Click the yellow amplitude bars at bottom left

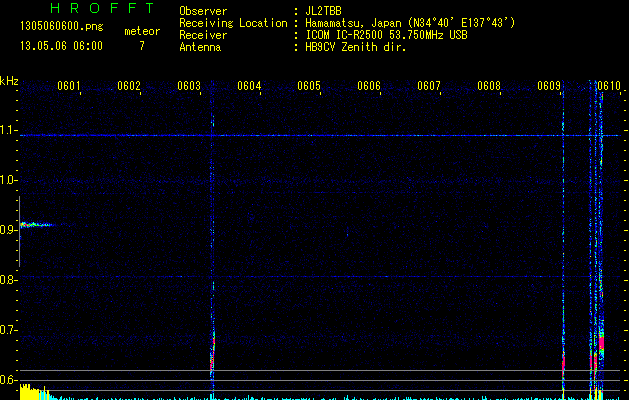(x=30, y=392)
